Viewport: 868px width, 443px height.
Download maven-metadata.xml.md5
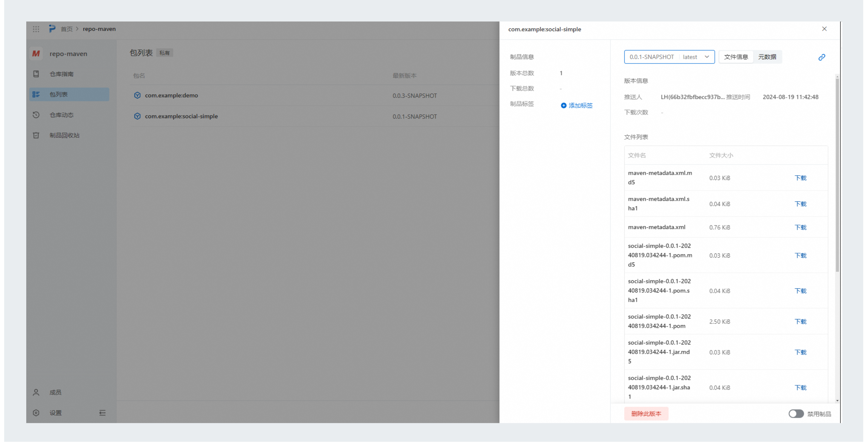coord(800,178)
